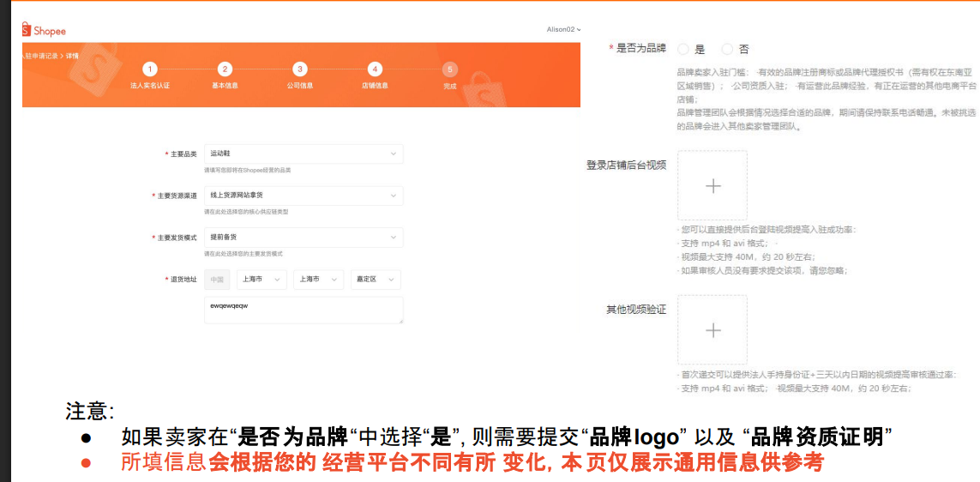This screenshot has width=980, height=482.
Task: Click step 5 完成 circle
Action: [449, 69]
